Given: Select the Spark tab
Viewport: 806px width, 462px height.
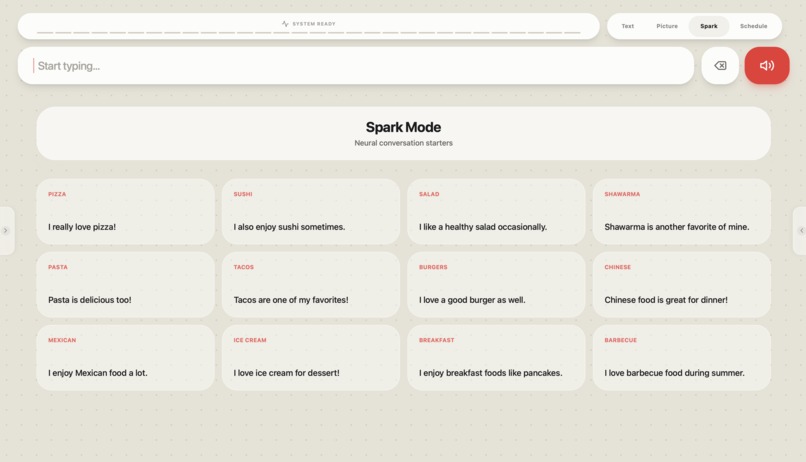Looking at the screenshot, I should point(708,26).
